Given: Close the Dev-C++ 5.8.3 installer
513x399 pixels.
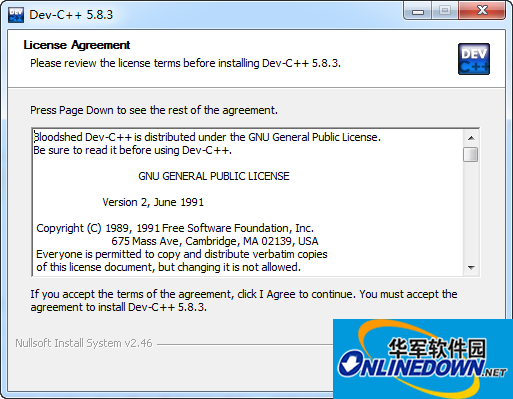Looking at the screenshot, I should pos(482,11).
